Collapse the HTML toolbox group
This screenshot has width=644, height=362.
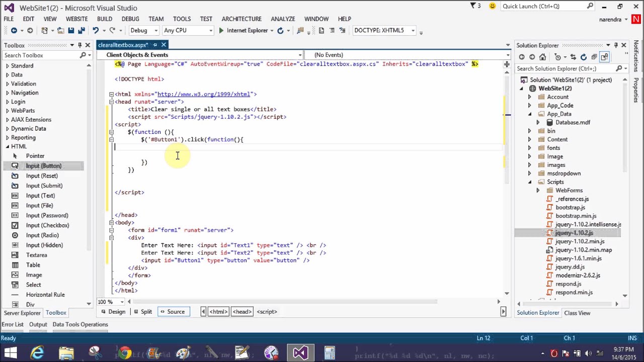point(7,147)
